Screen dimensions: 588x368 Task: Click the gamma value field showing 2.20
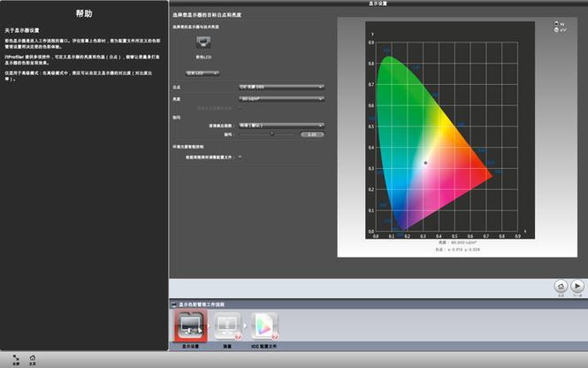tap(312, 134)
